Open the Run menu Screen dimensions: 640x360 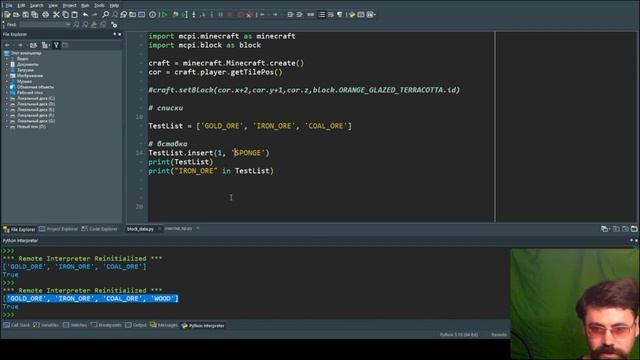point(85,5)
